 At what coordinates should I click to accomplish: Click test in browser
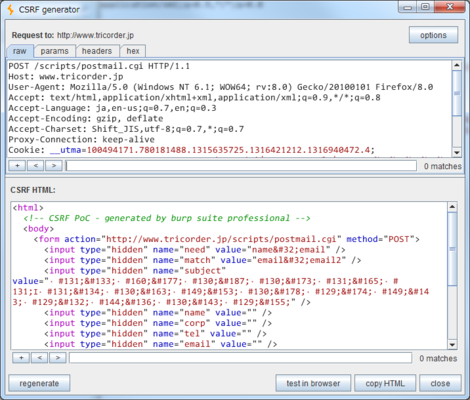point(313,383)
